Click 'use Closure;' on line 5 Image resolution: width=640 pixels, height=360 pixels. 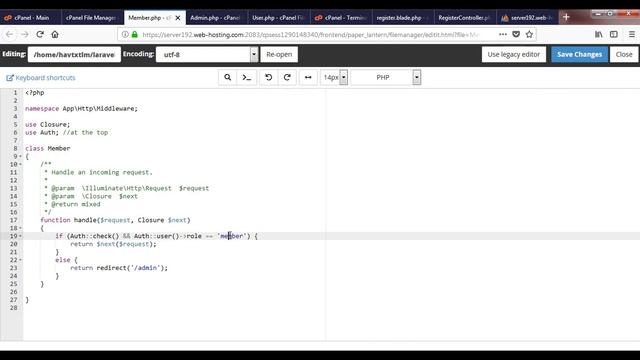tap(48, 124)
